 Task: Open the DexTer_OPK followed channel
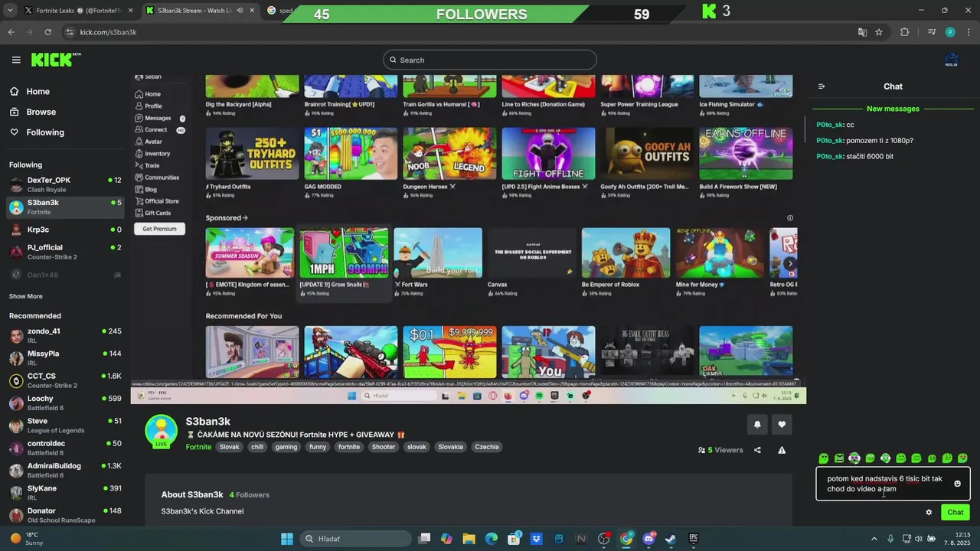pos(65,184)
